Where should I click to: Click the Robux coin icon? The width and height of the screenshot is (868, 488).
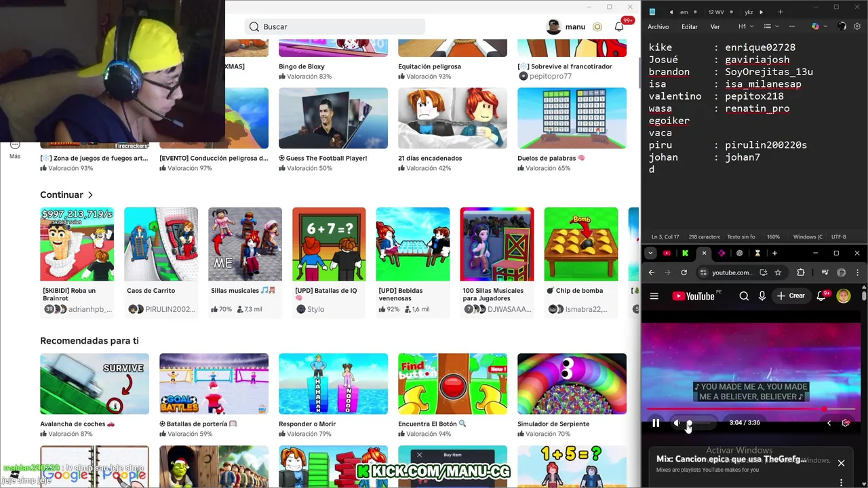click(597, 26)
